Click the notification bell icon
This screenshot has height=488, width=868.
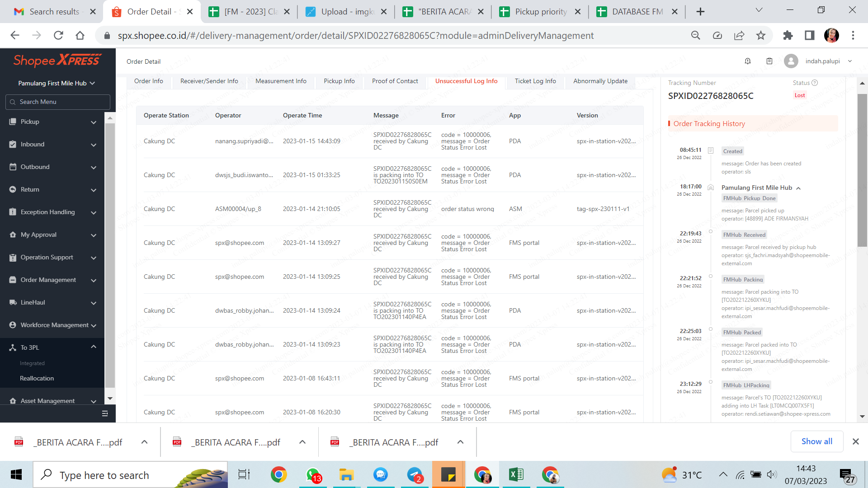tap(748, 61)
